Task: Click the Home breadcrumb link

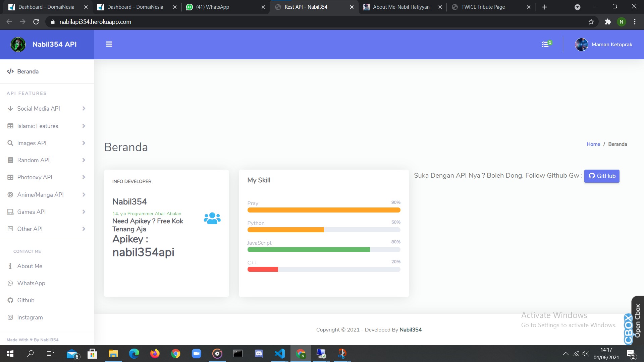Action: pos(593,144)
